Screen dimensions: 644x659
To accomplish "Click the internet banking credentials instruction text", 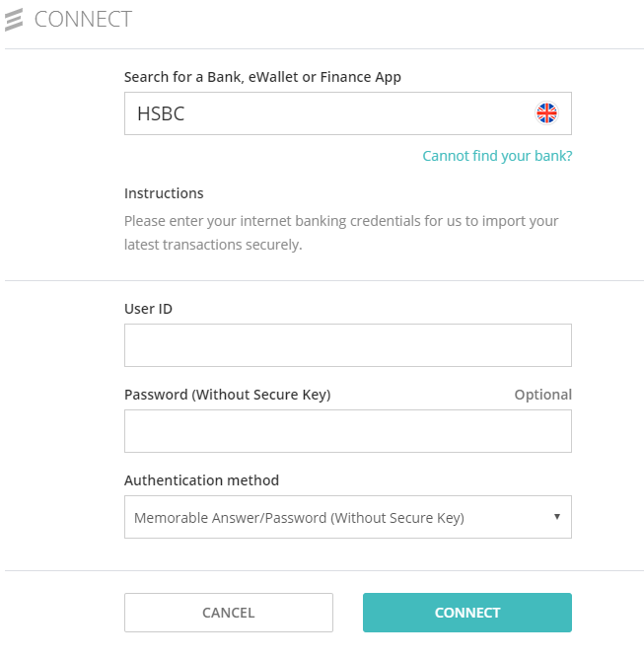I will [341, 221].
